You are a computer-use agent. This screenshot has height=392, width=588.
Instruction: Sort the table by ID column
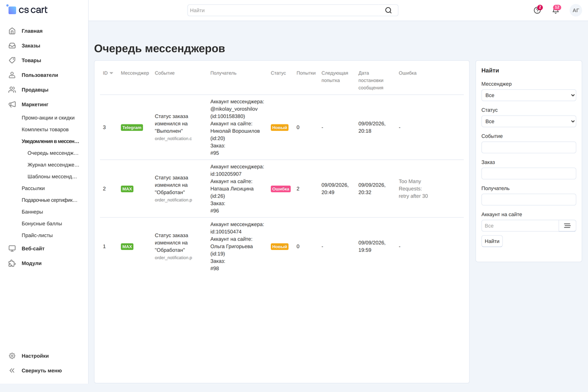coord(108,73)
